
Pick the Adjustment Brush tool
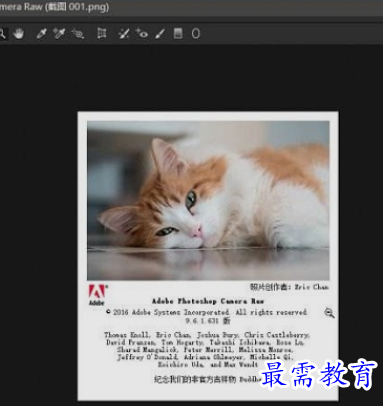point(160,33)
